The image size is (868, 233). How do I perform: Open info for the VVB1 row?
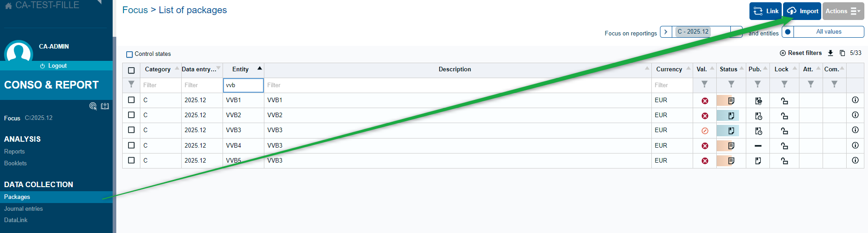click(x=855, y=100)
